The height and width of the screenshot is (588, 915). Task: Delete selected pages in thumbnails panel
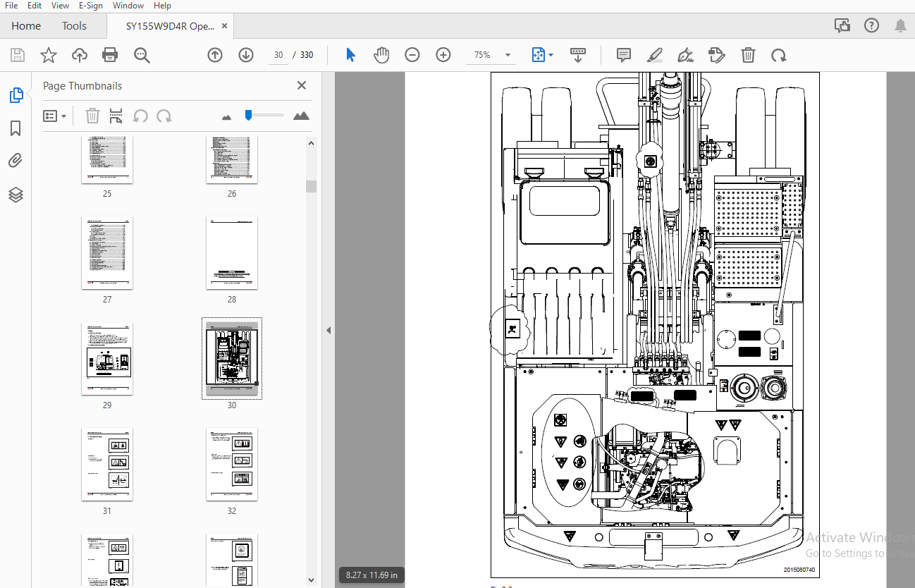pos(92,116)
